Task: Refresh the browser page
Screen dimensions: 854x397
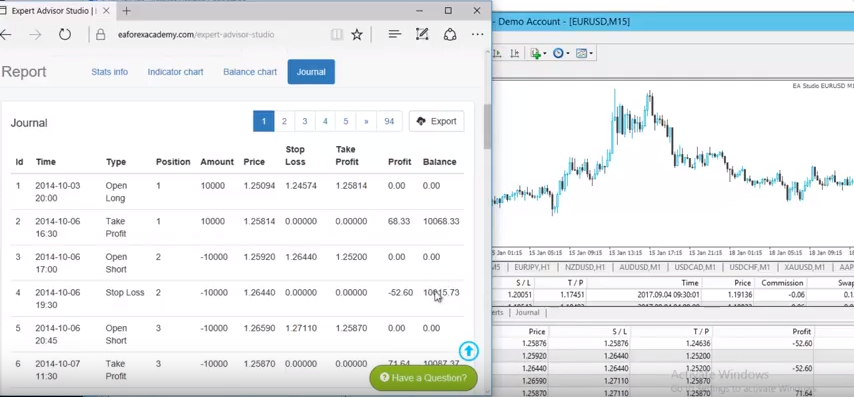Action: (x=65, y=35)
